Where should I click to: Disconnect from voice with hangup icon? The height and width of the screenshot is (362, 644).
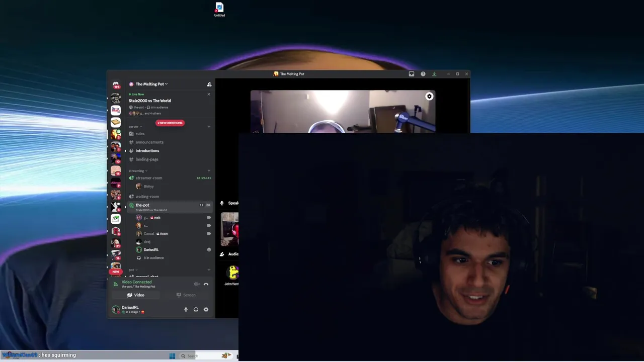pos(206,284)
